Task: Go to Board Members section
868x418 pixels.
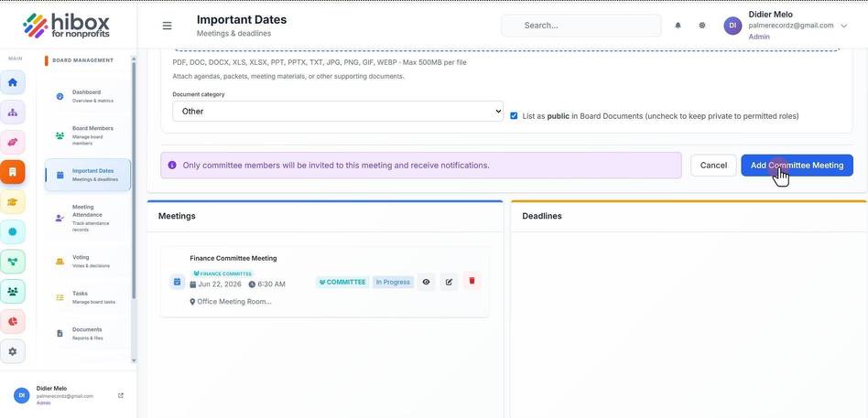Action: [x=88, y=135]
